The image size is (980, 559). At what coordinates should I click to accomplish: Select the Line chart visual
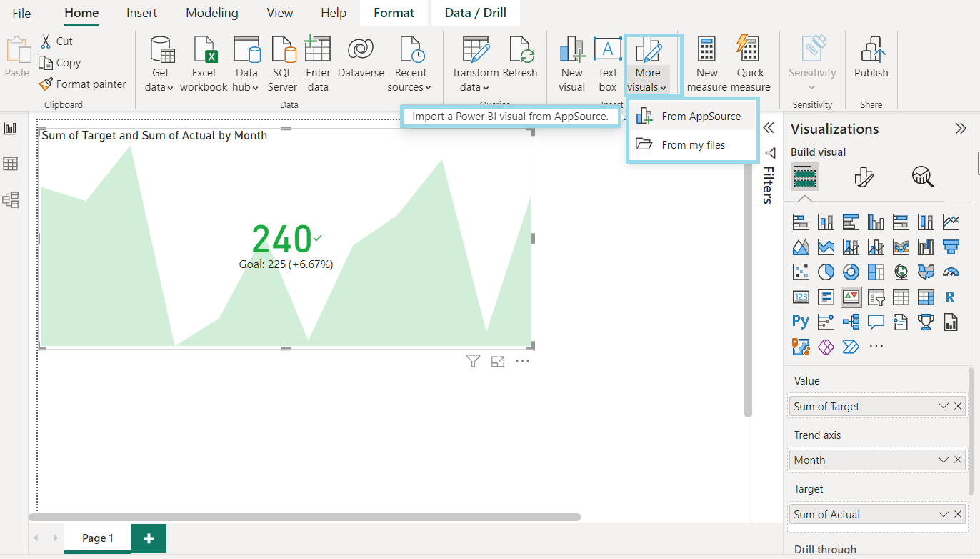[951, 222]
